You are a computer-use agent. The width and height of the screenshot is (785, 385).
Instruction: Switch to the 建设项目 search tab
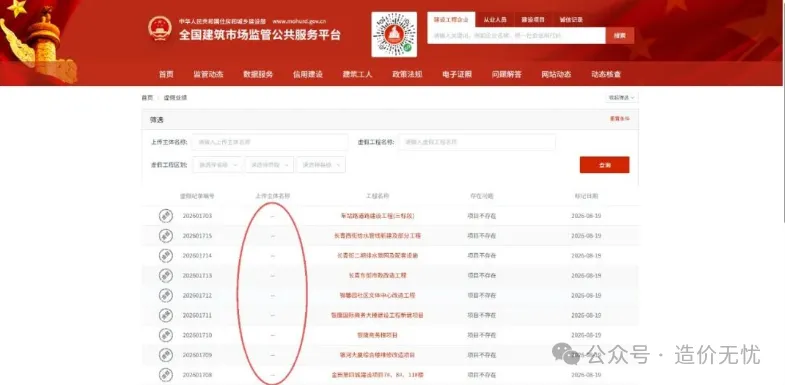point(533,20)
